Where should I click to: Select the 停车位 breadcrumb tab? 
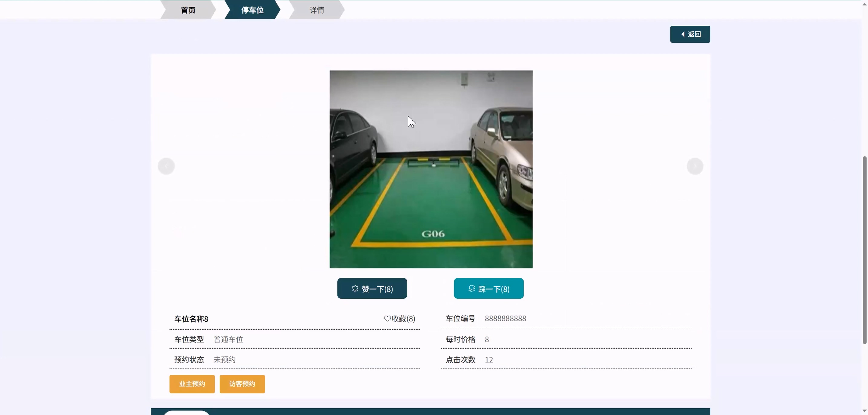pyautogui.click(x=252, y=10)
